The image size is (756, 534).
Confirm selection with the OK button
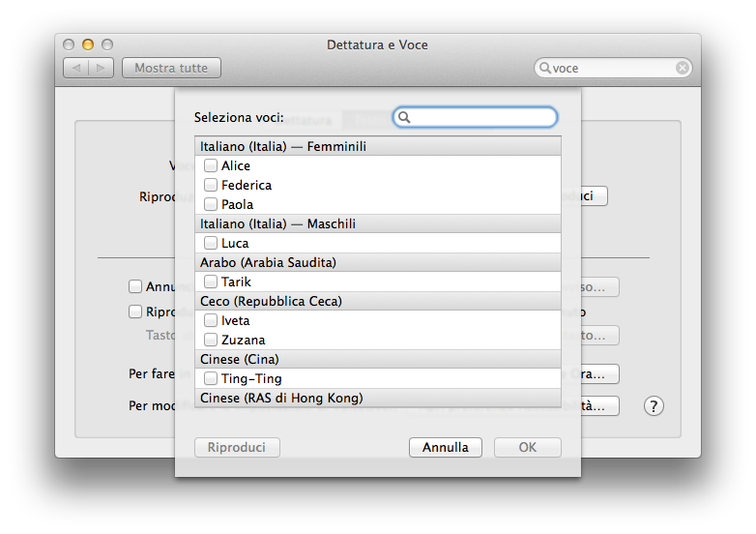(x=527, y=448)
